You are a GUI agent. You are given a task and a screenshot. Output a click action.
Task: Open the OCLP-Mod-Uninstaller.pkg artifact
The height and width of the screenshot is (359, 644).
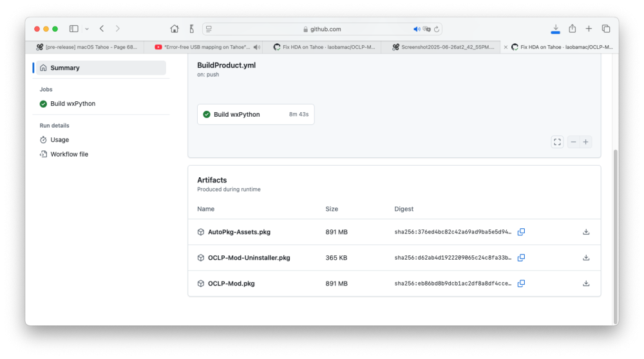tap(249, 258)
